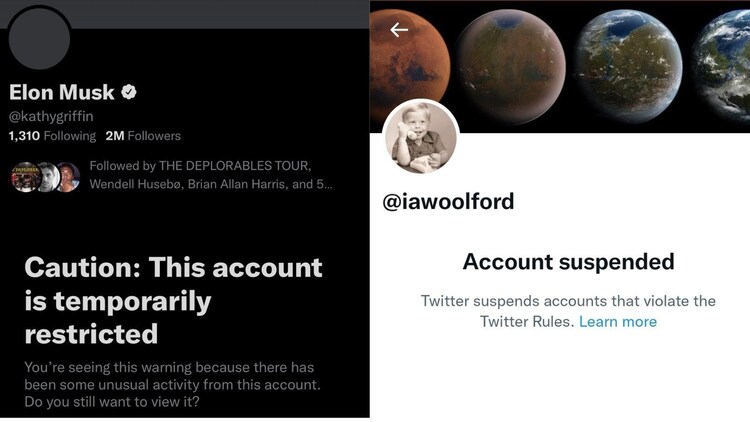Open the 2M Followers list
Image resolution: width=750 pixels, height=422 pixels.
pos(143,136)
